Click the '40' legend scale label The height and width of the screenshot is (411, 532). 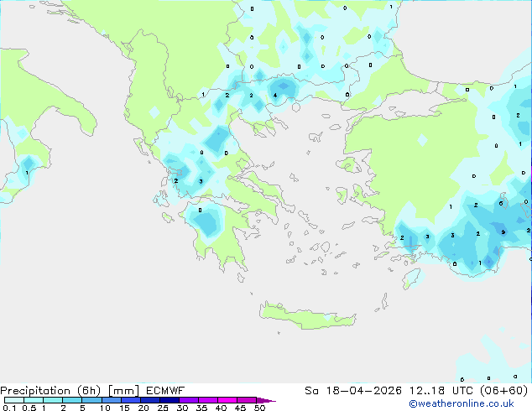point(221,408)
